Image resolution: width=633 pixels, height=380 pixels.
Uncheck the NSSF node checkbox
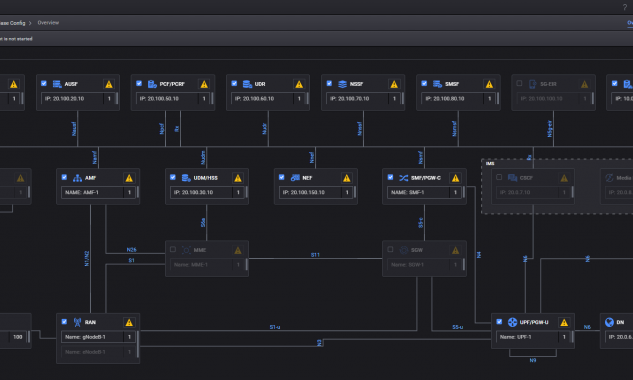(x=329, y=83)
